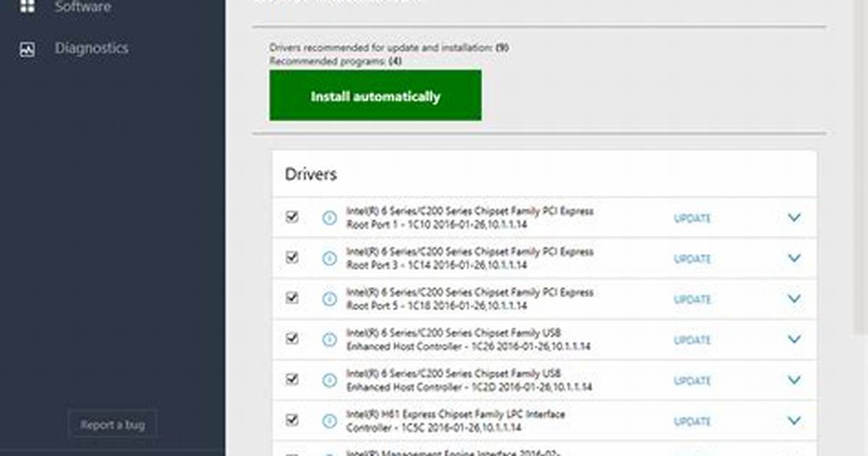Expand details for Root Port 5 - 1C18 driver
The width and height of the screenshot is (868, 456).
(795, 298)
